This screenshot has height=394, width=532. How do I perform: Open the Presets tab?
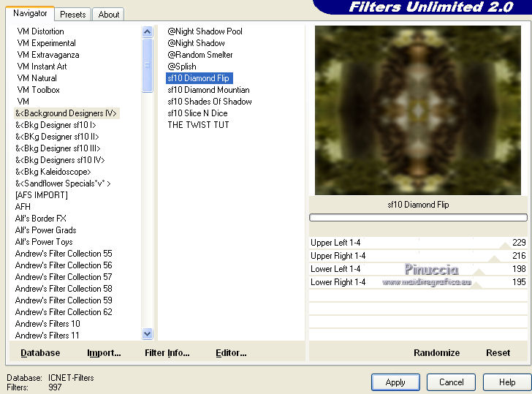pos(72,15)
